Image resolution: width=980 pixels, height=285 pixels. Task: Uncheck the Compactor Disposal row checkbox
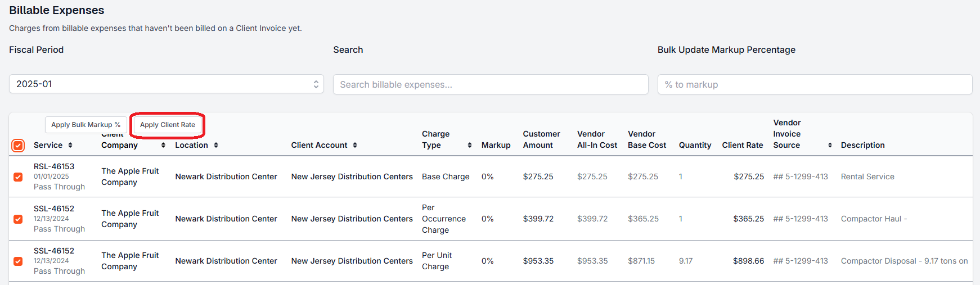(x=18, y=261)
